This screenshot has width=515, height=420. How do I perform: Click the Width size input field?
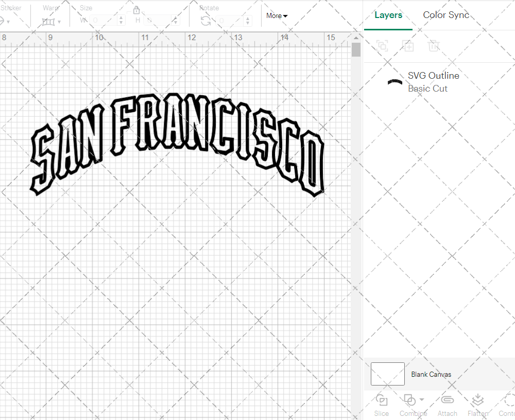(103, 21)
